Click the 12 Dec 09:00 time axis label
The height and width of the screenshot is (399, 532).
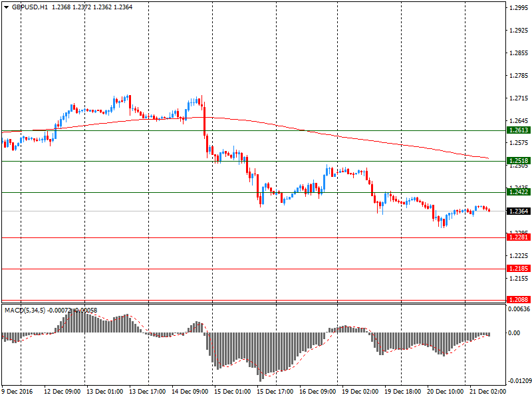[62, 392]
